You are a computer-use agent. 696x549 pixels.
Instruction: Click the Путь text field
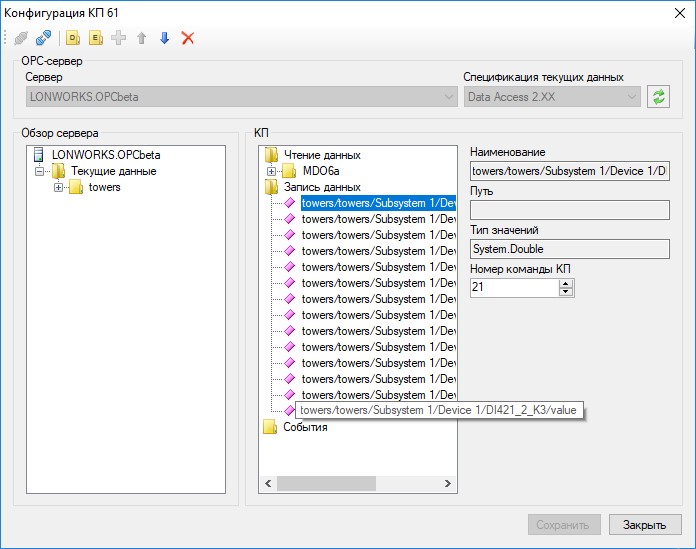(x=570, y=210)
